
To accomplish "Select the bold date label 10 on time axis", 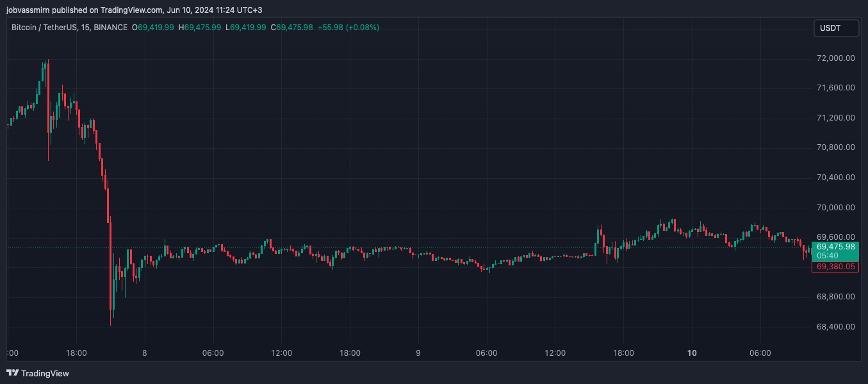I will click(x=692, y=353).
